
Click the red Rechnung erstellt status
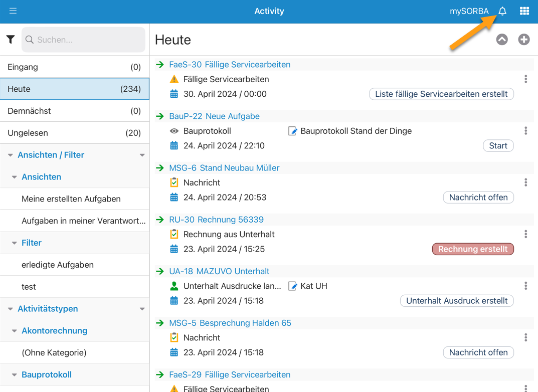(472, 249)
